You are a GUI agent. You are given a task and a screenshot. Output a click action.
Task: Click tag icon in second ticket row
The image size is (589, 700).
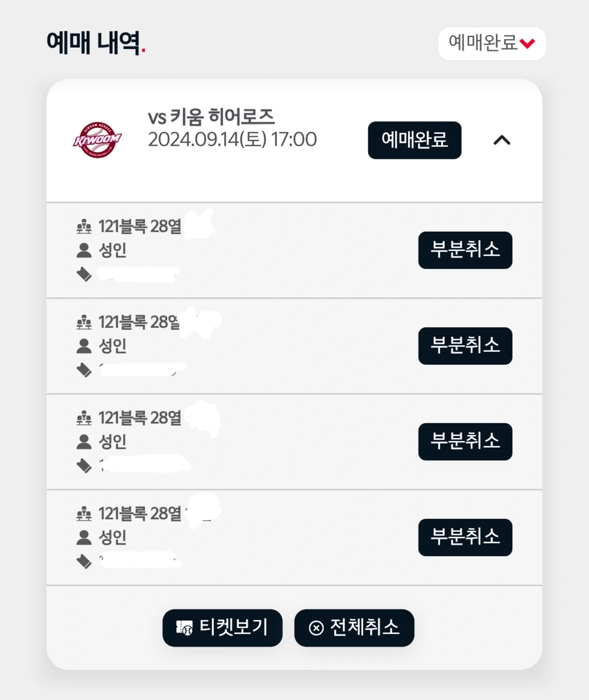click(x=84, y=370)
